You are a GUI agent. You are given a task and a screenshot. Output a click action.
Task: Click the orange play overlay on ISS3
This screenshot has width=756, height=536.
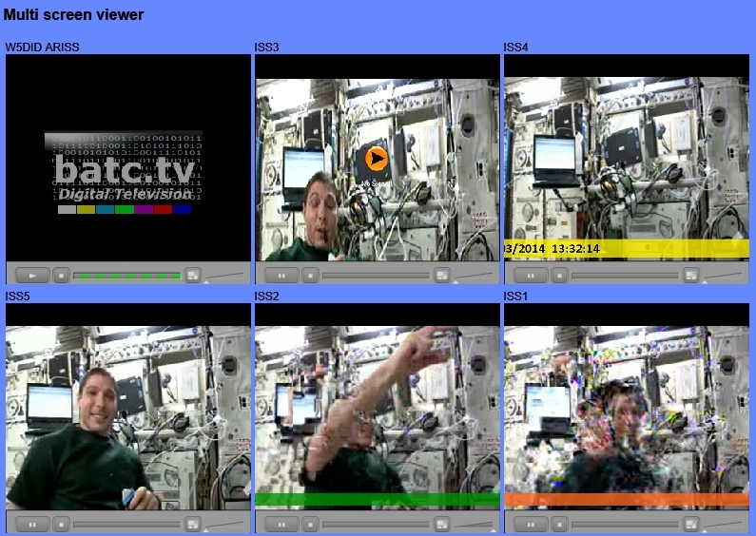tap(377, 159)
